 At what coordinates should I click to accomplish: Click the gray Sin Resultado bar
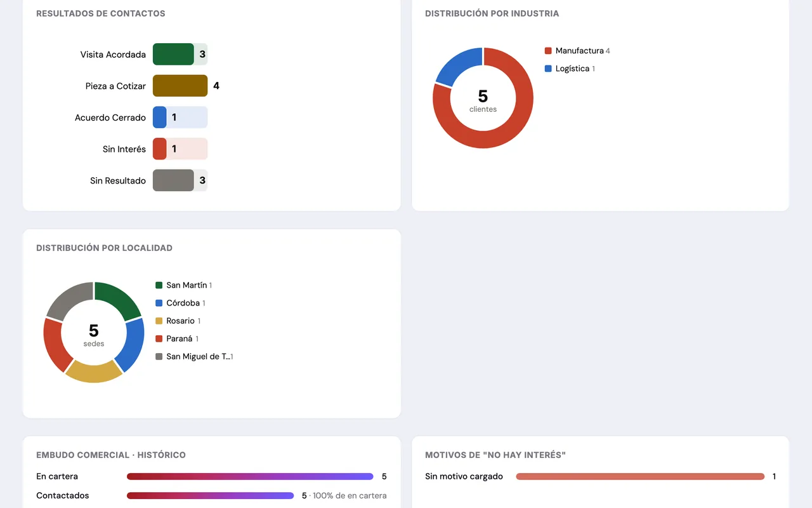[x=173, y=180]
